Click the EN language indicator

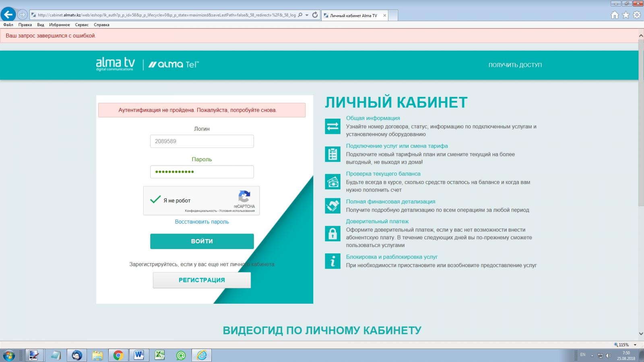coord(582,355)
